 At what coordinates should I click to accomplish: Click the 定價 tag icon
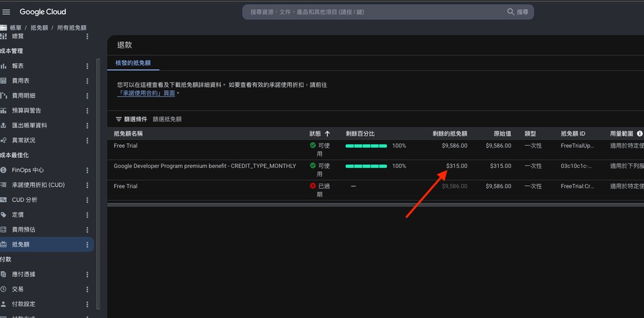[3, 214]
